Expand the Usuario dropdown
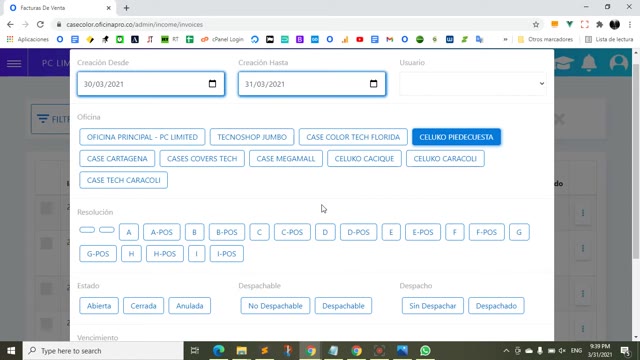 473,84
